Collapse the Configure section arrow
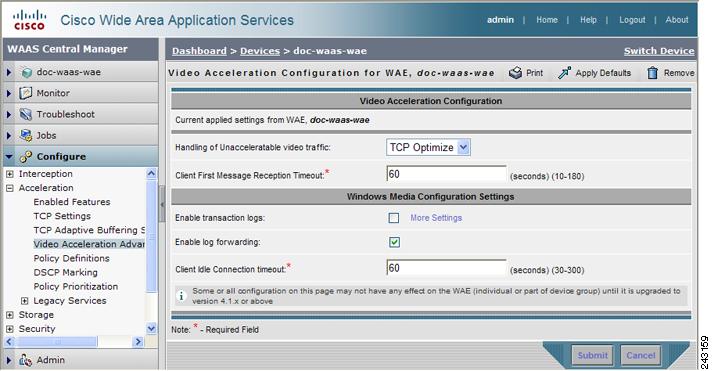The width and height of the screenshot is (712, 371). click(x=9, y=157)
